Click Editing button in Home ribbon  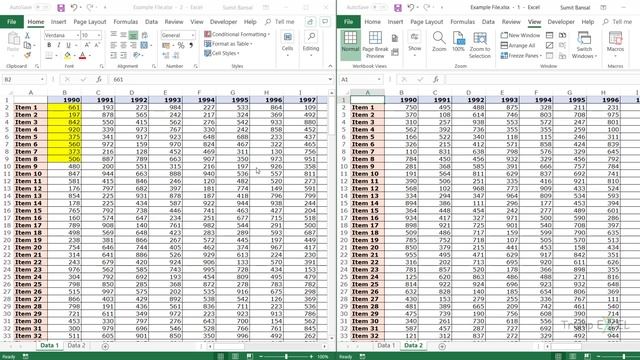(311, 42)
